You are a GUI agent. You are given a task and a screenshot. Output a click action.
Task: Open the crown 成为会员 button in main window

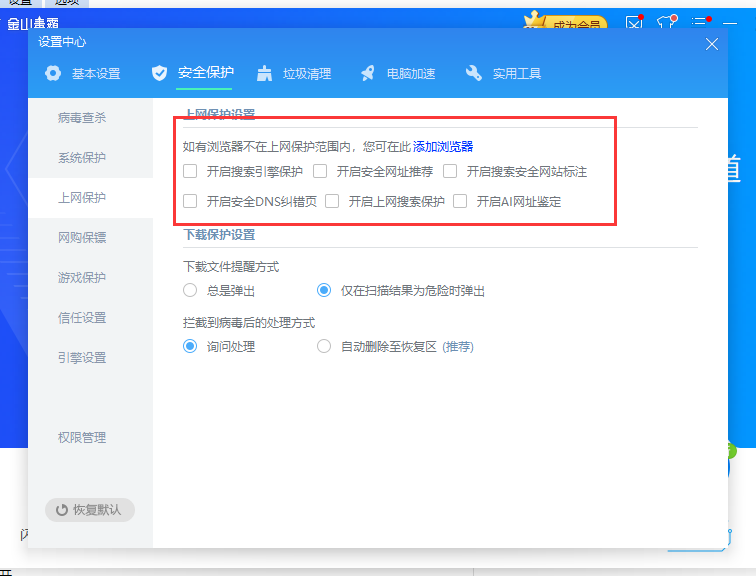coord(566,21)
